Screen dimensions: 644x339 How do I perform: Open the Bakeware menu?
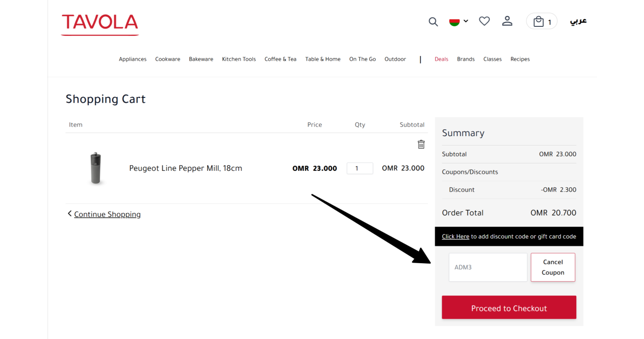(x=201, y=59)
